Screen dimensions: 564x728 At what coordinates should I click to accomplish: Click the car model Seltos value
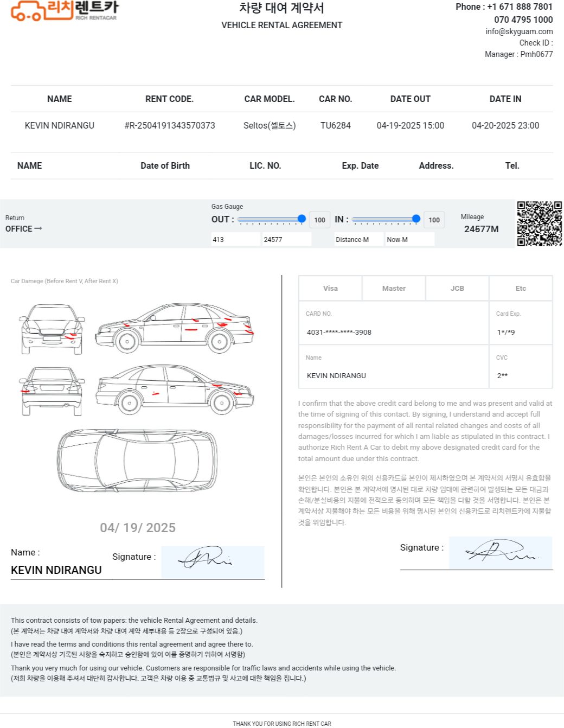point(270,125)
